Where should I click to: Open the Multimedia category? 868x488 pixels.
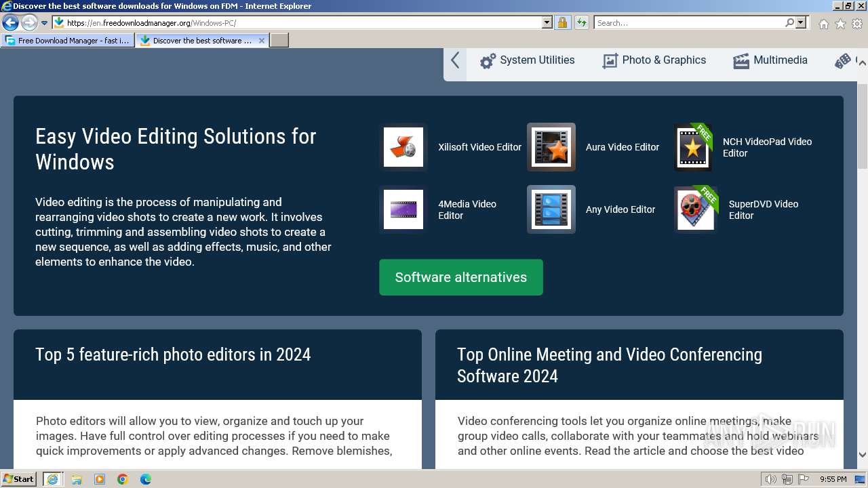pyautogui.click(x=770, y=60)
